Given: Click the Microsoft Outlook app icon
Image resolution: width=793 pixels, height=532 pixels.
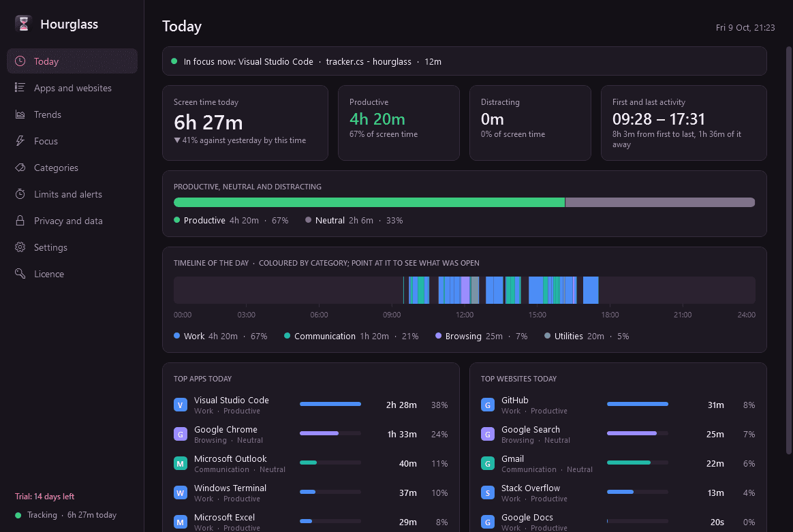Looking at the screenshot, I should pos(181,463).
